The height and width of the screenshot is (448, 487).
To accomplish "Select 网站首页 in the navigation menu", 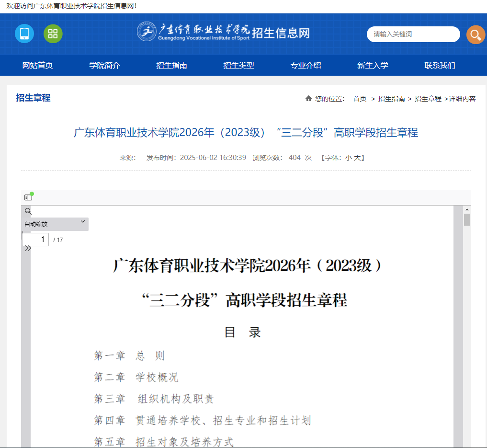I will (x=37, y=65).
